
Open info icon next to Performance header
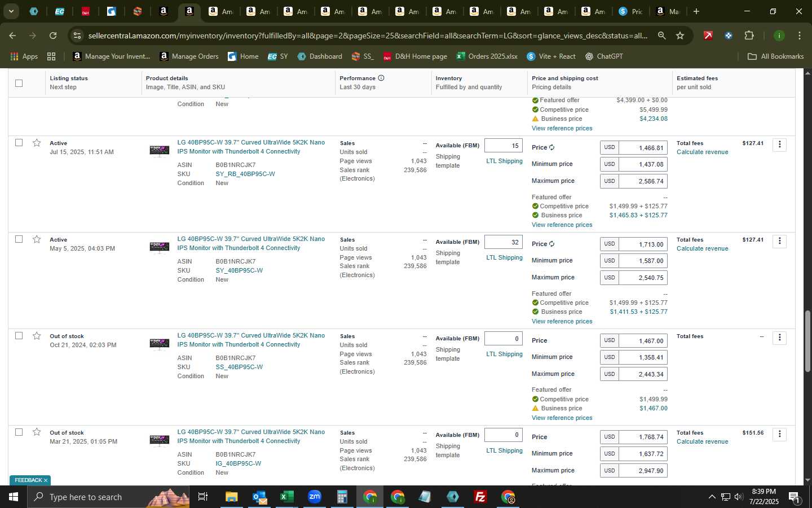pos(381,78)
